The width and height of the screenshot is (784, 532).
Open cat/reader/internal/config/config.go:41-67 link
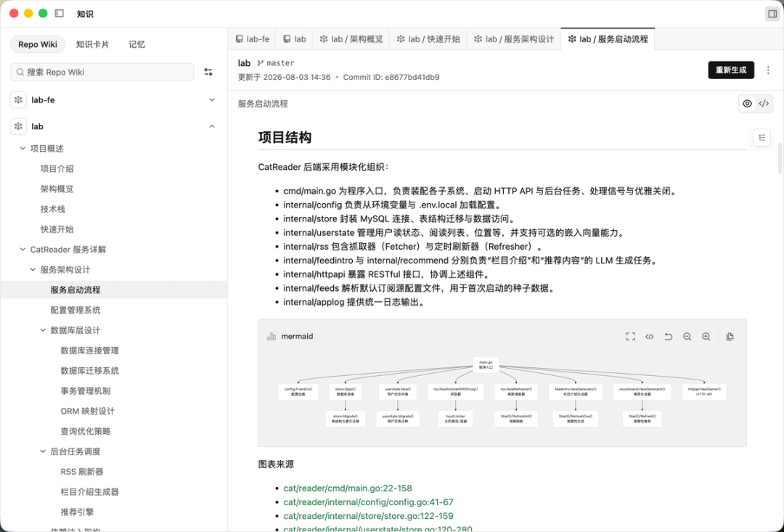368,502
